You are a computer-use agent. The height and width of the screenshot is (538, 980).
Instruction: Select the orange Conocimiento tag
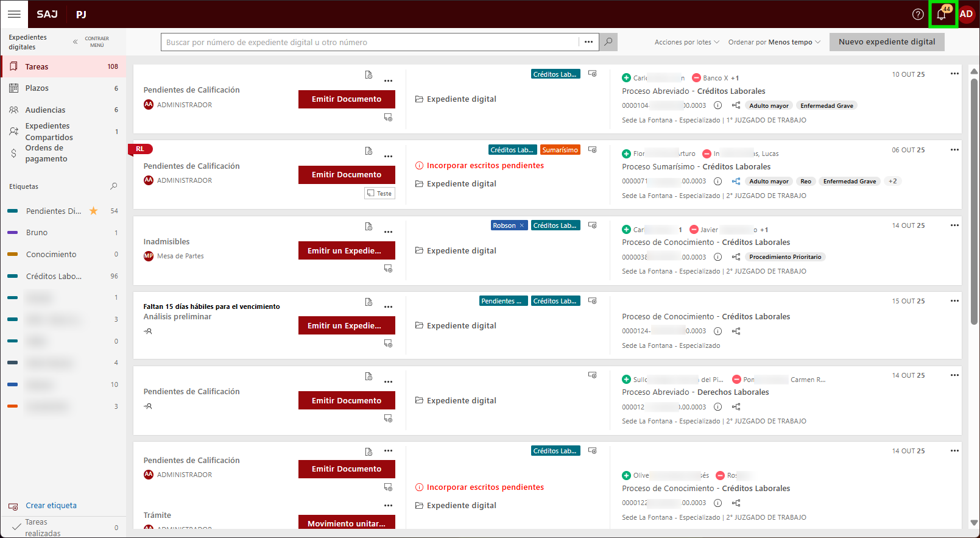[x=51, y=255]
